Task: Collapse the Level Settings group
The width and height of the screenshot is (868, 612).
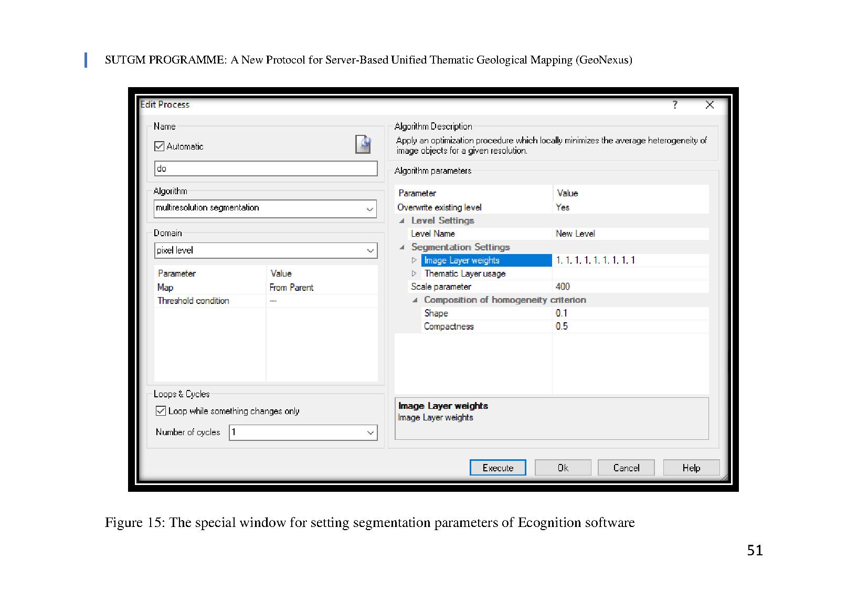Action: 402,221
